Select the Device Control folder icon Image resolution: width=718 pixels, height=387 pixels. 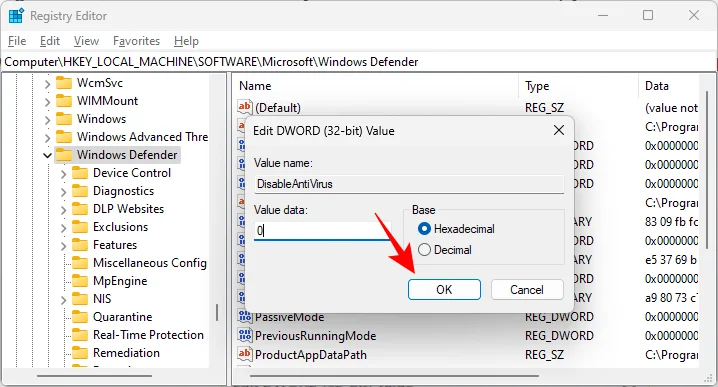80,173
